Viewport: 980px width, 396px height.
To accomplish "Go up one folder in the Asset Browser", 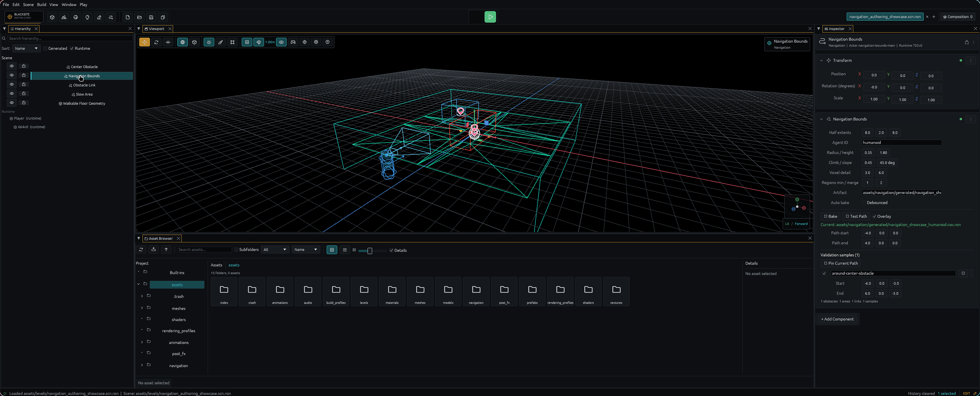I will click(166, 250).
